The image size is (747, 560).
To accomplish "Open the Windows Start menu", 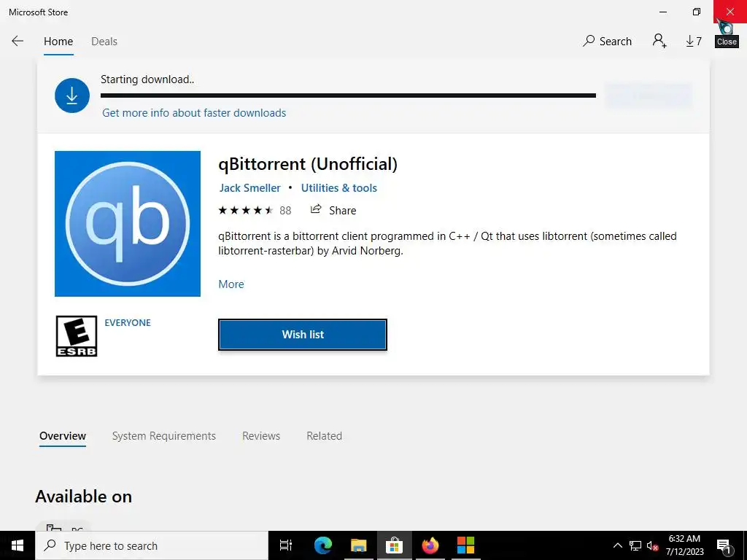I will click(18, 545).
